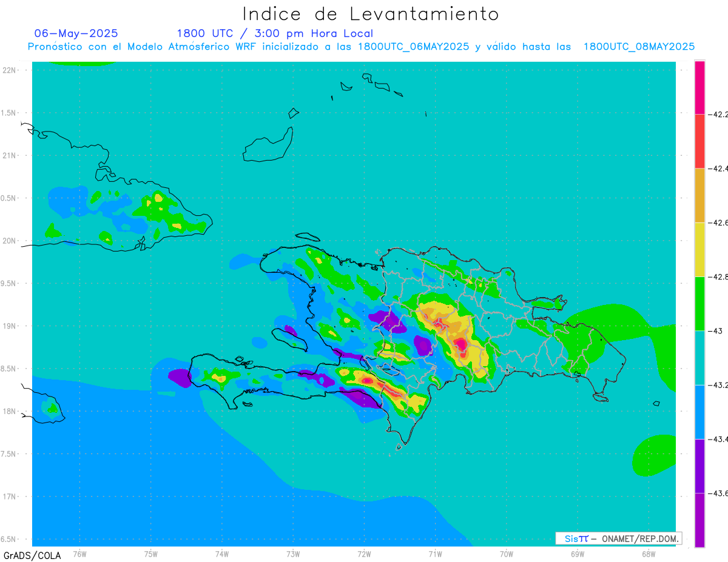This screenshot has width=728, height=562.
Task: Pick the orange legend swatch between -42.4 and -42.6
Action: (699, 195)
